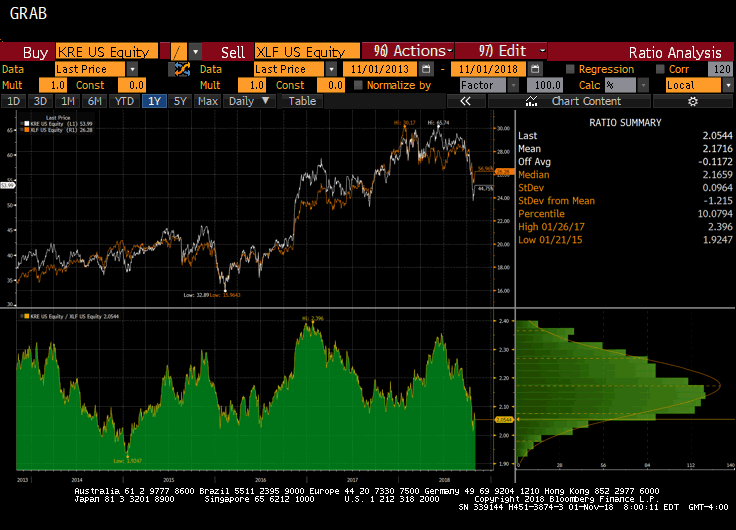Select the 6M range tab

tap(95, 101)
